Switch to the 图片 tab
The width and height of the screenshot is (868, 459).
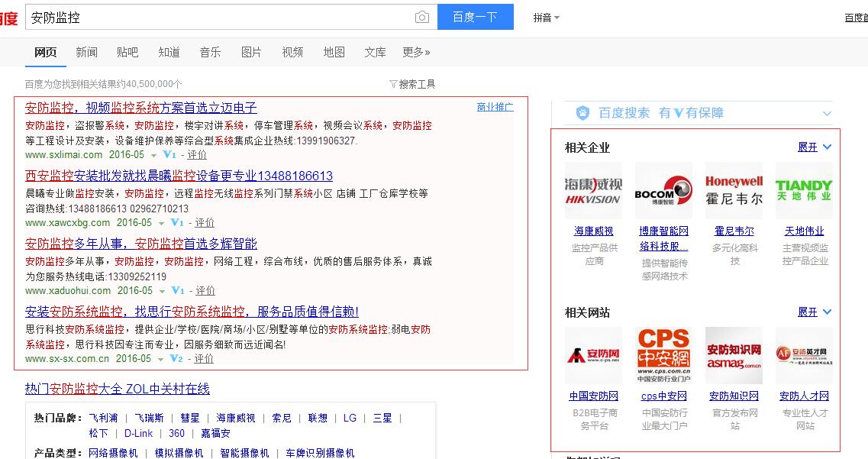coord(251,52)
